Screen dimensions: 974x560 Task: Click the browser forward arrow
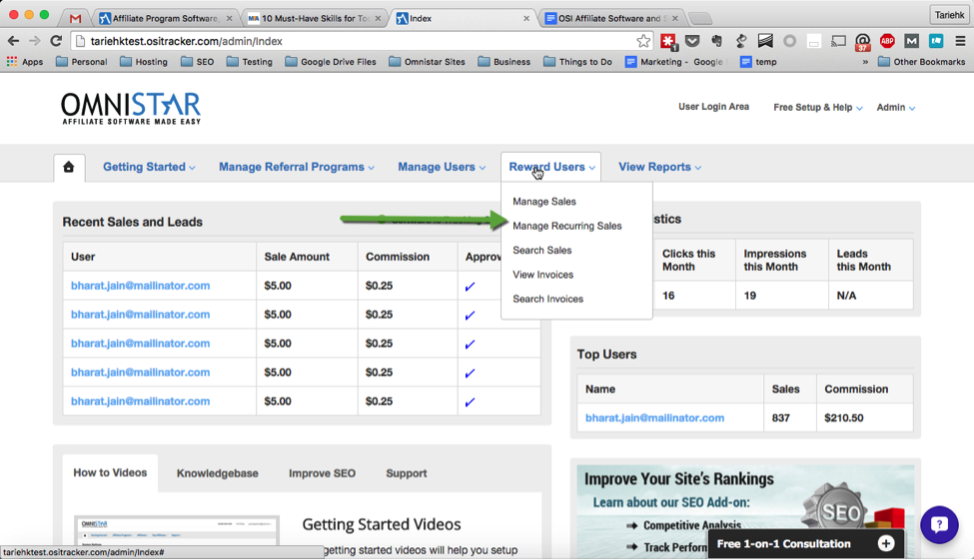[x=34, y=41]
